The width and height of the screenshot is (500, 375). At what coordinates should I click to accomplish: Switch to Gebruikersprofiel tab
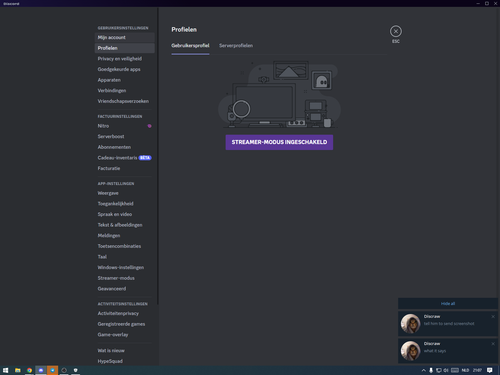[190, 46]
